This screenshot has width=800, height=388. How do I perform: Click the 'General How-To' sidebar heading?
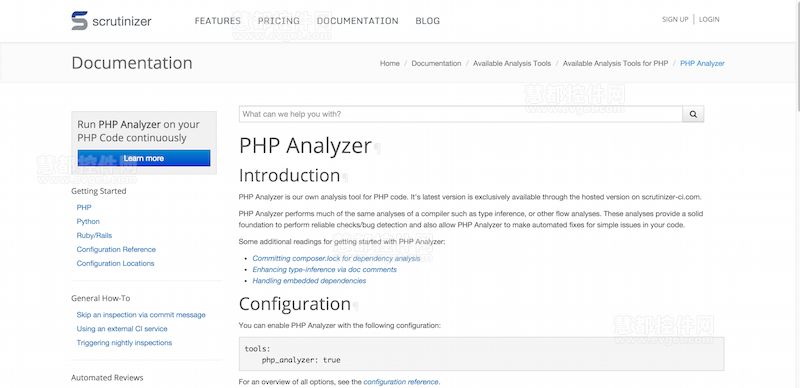(x=101, y=298)
